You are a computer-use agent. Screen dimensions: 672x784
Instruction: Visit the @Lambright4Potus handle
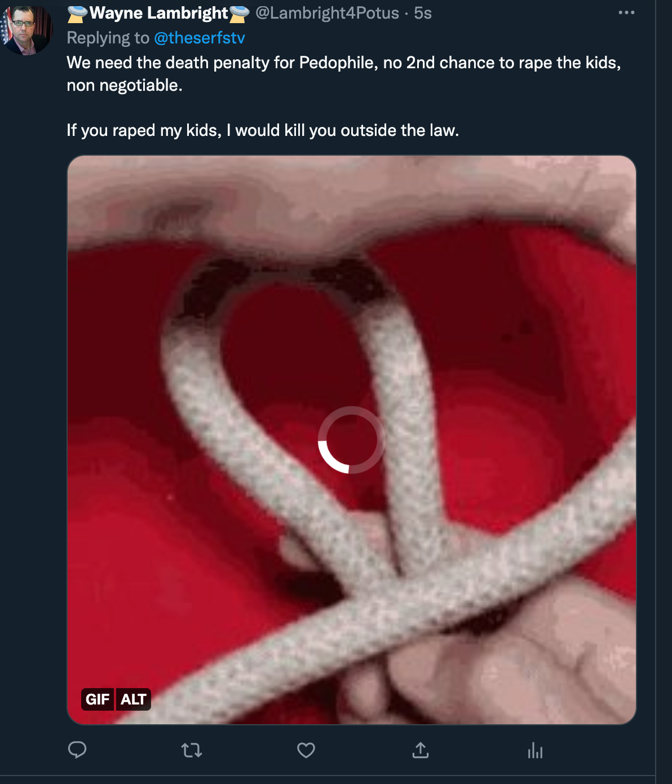tap(327, 13)
